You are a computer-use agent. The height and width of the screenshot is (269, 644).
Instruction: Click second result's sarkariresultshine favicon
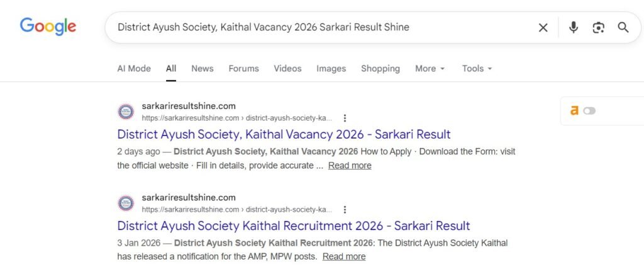pos(126,203)
